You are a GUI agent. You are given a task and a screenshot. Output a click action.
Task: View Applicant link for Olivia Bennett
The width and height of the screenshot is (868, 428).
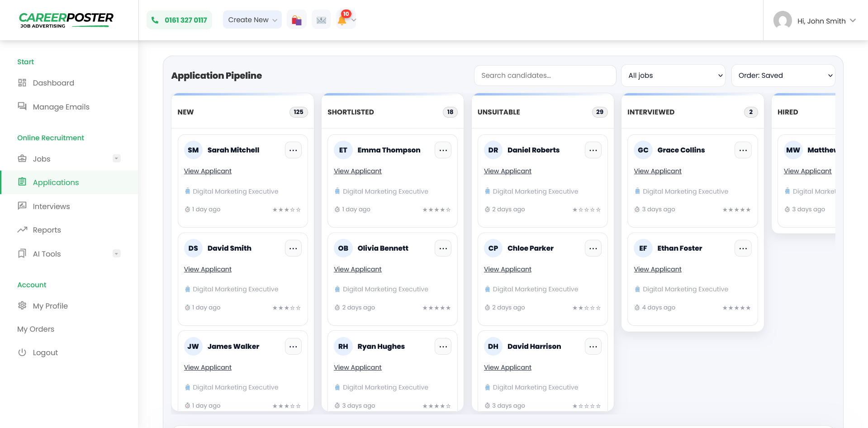click(358, 269)
